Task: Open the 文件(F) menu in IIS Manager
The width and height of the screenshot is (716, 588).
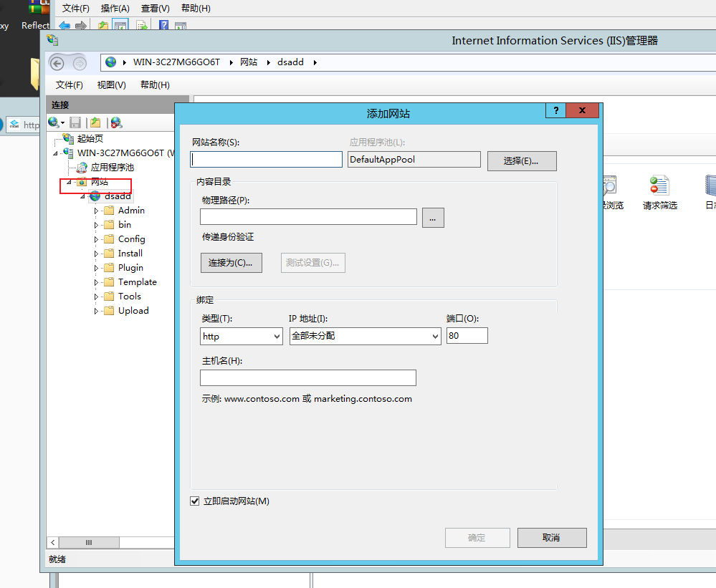Action: coord(70,85)
